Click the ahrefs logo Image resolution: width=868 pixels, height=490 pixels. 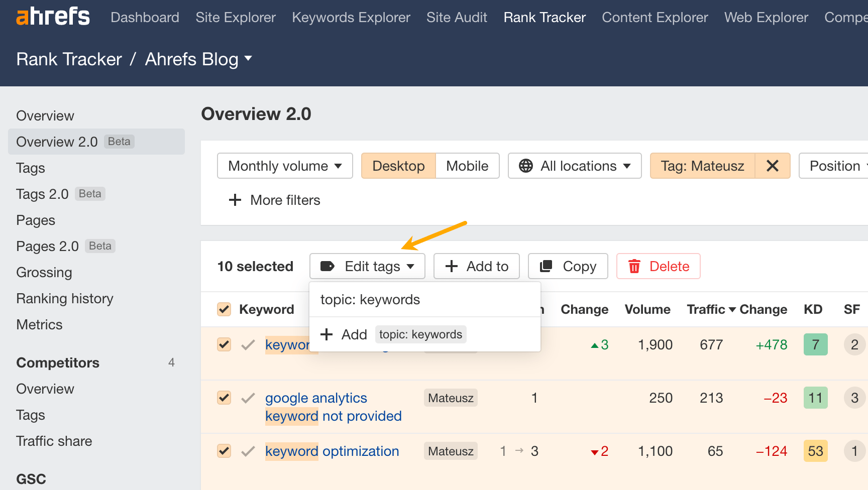[x=52, y=17]
